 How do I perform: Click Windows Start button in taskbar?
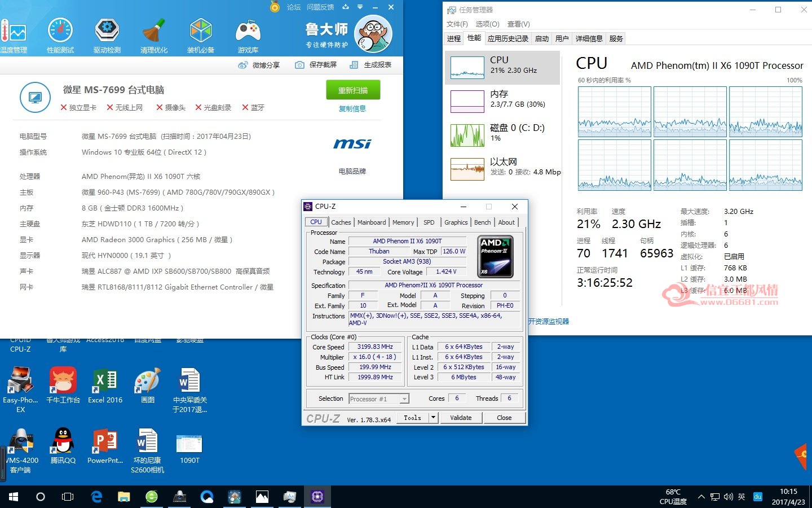coord(14,497)
